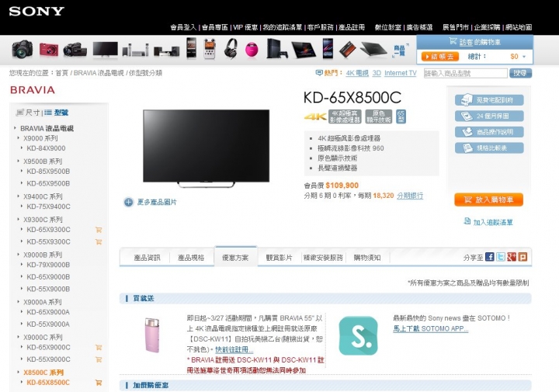The width and height of the screenshot is (559, 392).
Task: Share to Plurk icon
Action: pos(523,257)
